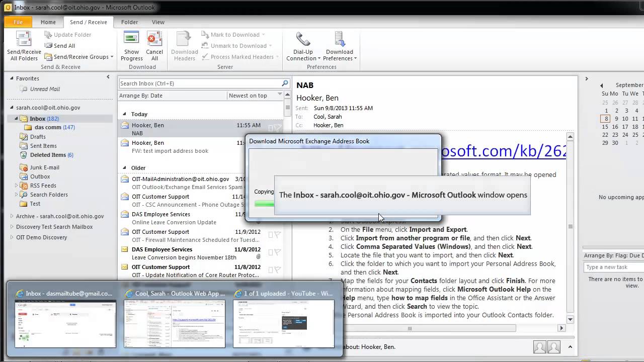The image size is (644, 362).
Task: Open Deleted Items folder
Action: 48,155
